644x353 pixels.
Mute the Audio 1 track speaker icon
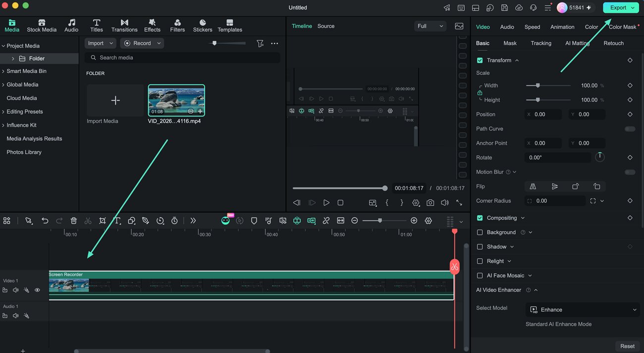pos(15,316)
